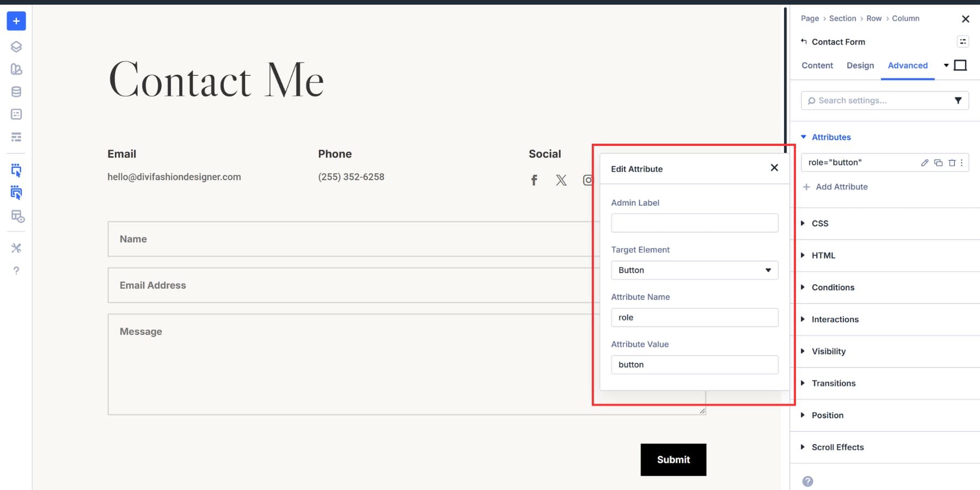Open the Content tab
The height and width of the screenshot is (490, 980).
[817, 65]
